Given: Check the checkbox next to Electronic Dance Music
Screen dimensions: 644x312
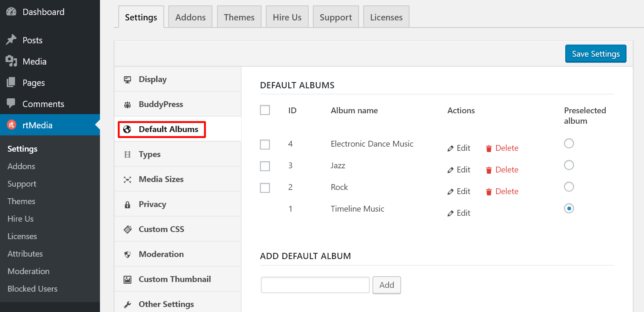Looking at the screenshot, I should (265, 144).
